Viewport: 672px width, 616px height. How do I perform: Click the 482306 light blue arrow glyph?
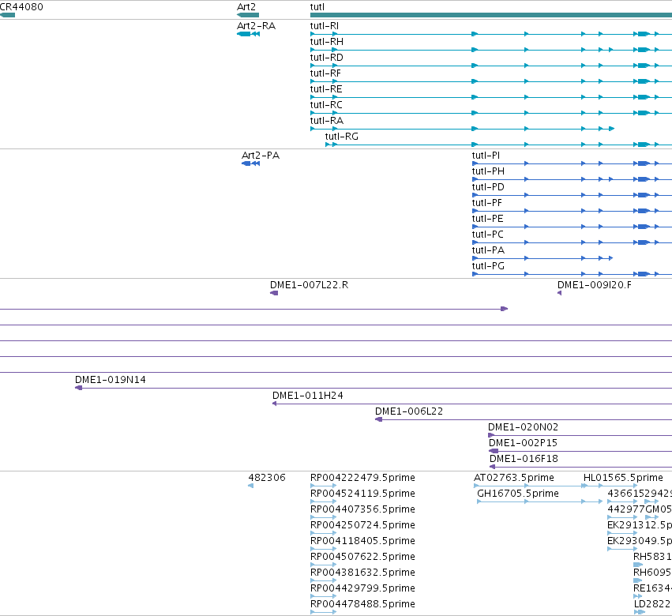(x=250, y=486)
